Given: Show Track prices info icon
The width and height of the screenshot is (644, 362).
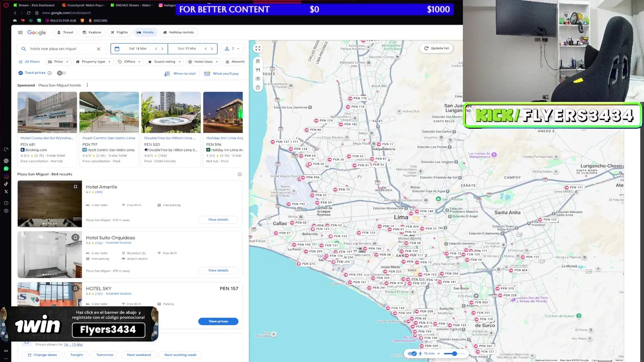Looking at the screenshot, I should point(49,73).
